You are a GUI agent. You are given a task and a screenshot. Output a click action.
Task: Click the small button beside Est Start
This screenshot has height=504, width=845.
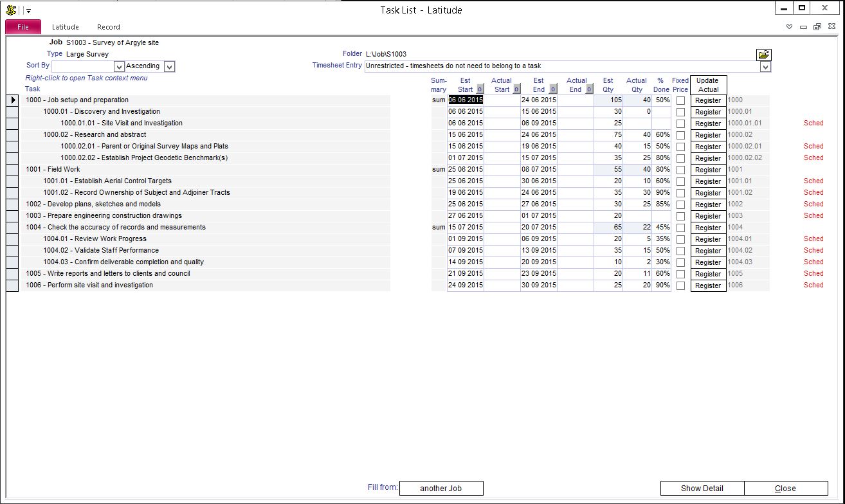(479, 89)
